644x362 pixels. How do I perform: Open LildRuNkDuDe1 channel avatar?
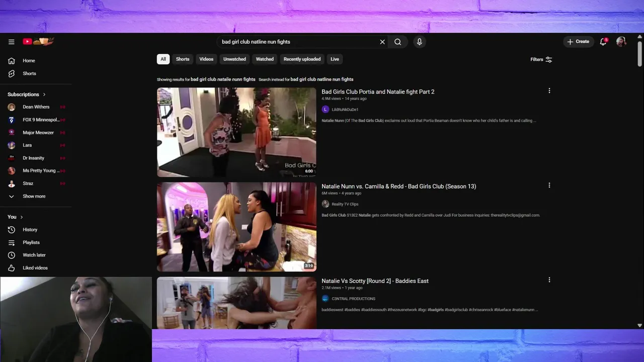click(326, 110)
